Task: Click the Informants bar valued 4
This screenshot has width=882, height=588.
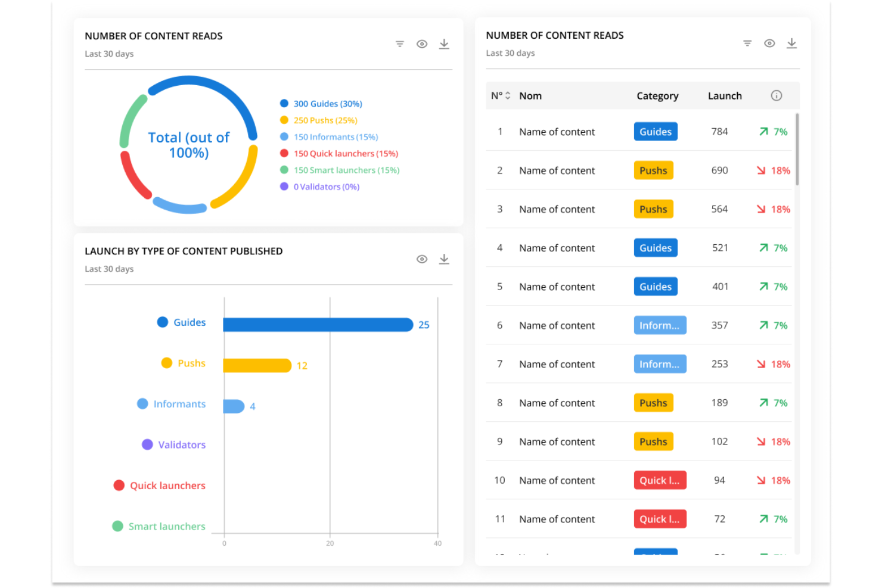Action: click(x=234, y=406)
